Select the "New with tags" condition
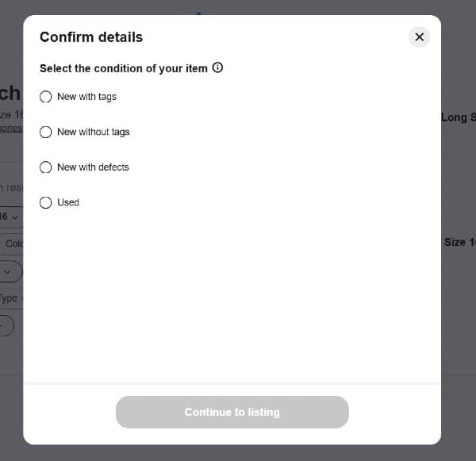This screenshot has height=461, width=476. click(46, 97)
